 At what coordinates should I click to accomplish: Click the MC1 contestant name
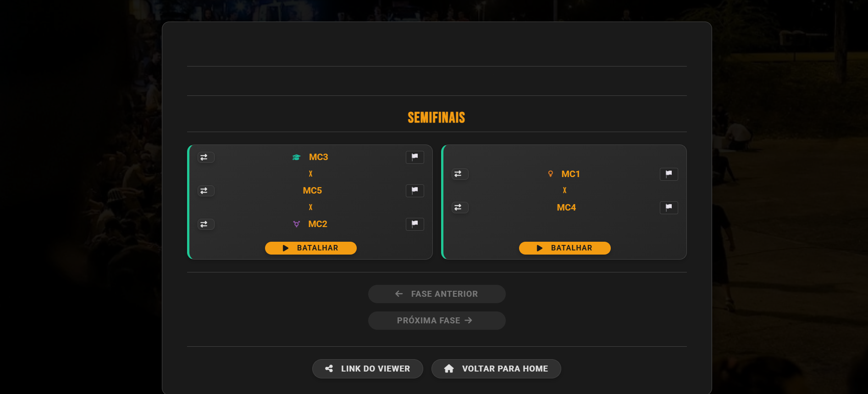(x=570, y=174)
